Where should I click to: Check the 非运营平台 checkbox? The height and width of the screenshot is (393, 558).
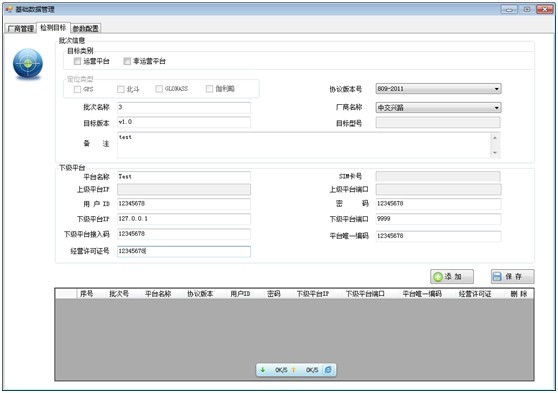click(127, 61)
